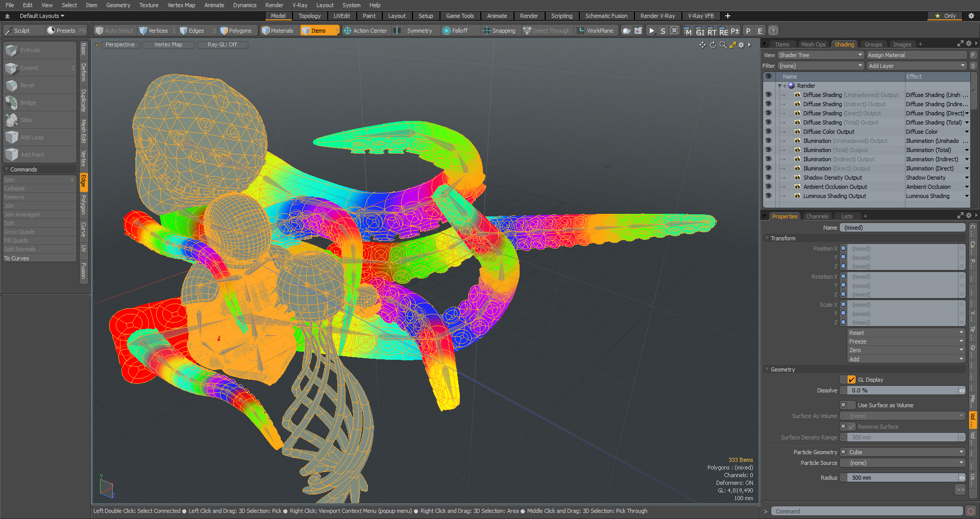Click the Name (mixed) input field

point(902,228)
